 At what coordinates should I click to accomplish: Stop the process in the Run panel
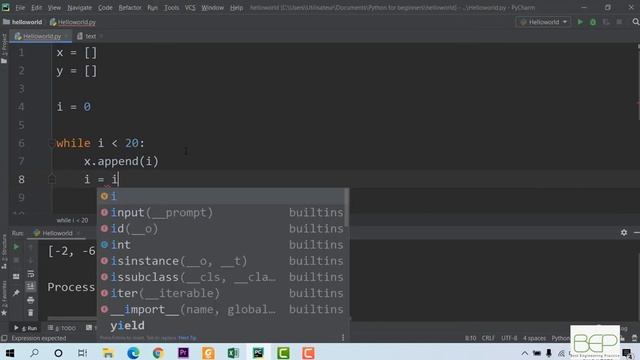coord(16,260)
